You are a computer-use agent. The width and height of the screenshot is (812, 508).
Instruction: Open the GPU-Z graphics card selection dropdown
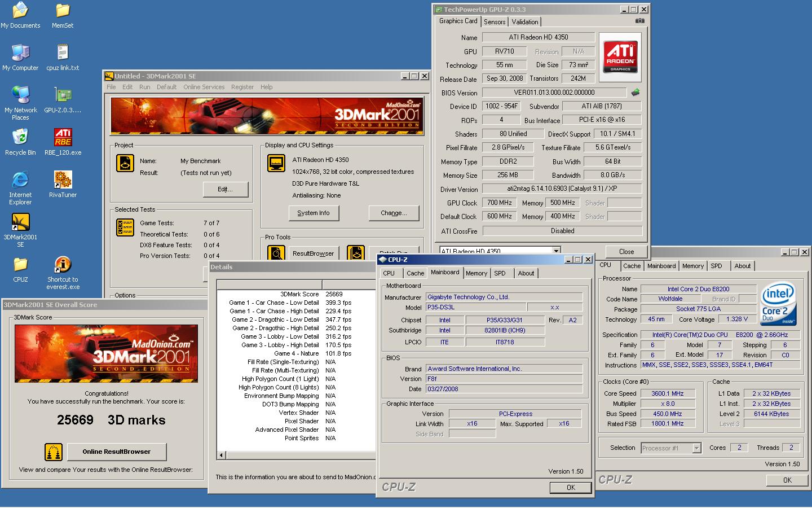[x=556, y=251]
